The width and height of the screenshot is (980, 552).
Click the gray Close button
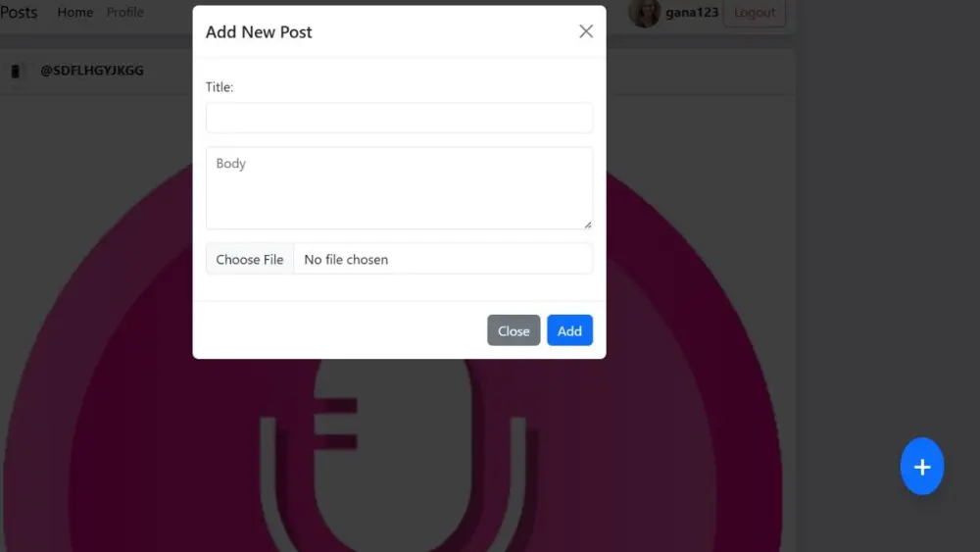[514, 330]
